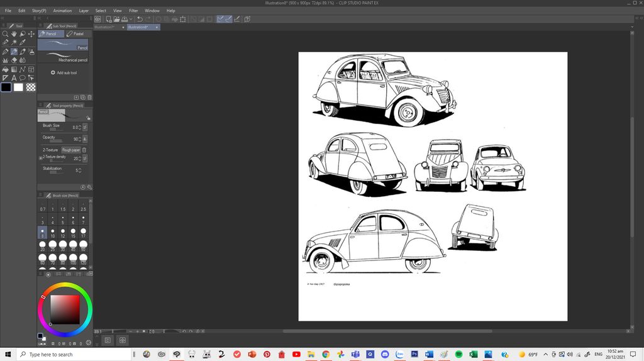Switch to the Pastel sub tool group tab
This screenshot has width=644, height=361.
coord(78,34)
